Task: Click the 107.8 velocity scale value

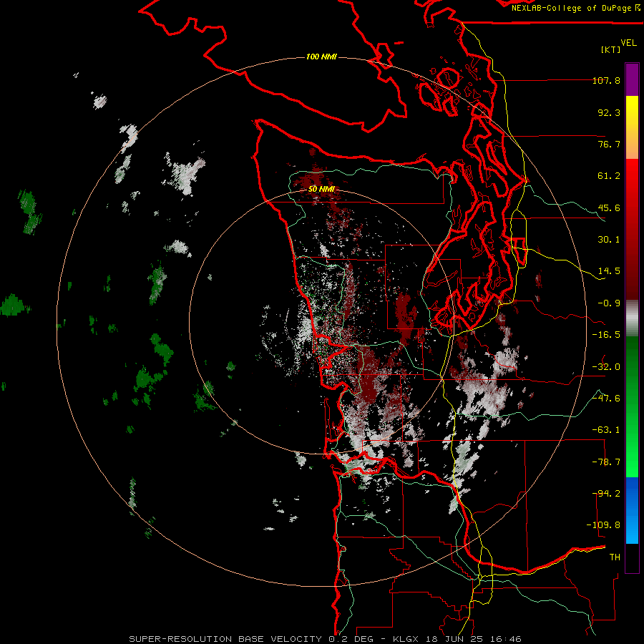Action: click(x=606, y=80)
